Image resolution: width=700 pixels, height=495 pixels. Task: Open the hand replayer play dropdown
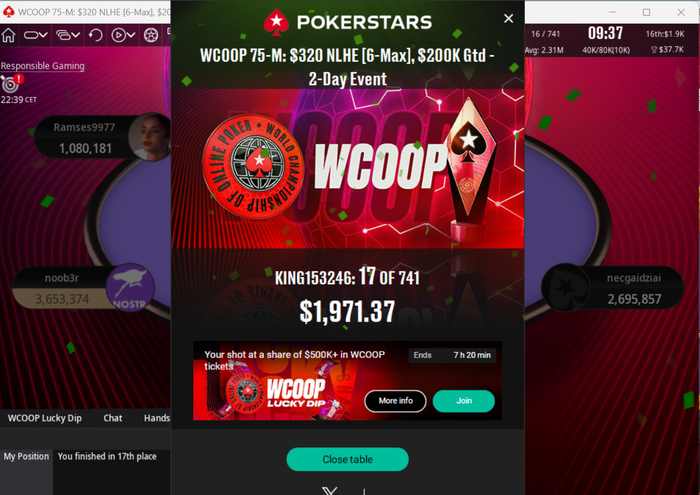[123, 35]
